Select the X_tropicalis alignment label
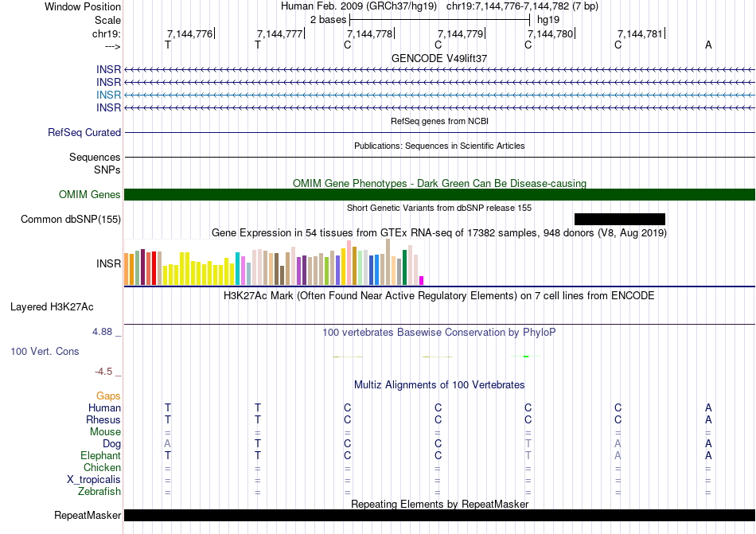Screen dimensions: 756x534 pyautogui.click(x=94, y=480)
